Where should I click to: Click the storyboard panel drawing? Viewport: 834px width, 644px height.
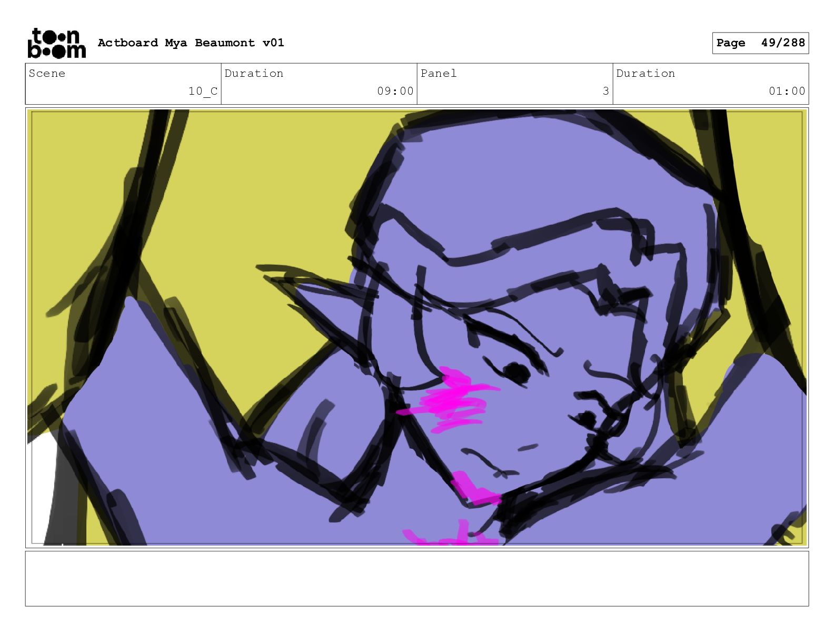tap(417, 327)
